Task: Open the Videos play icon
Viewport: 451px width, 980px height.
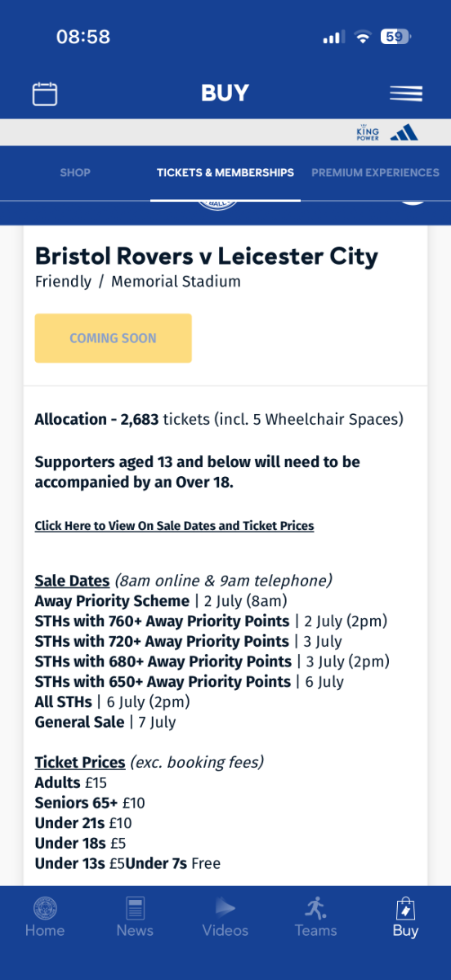Action: click(x=225, y=907)
